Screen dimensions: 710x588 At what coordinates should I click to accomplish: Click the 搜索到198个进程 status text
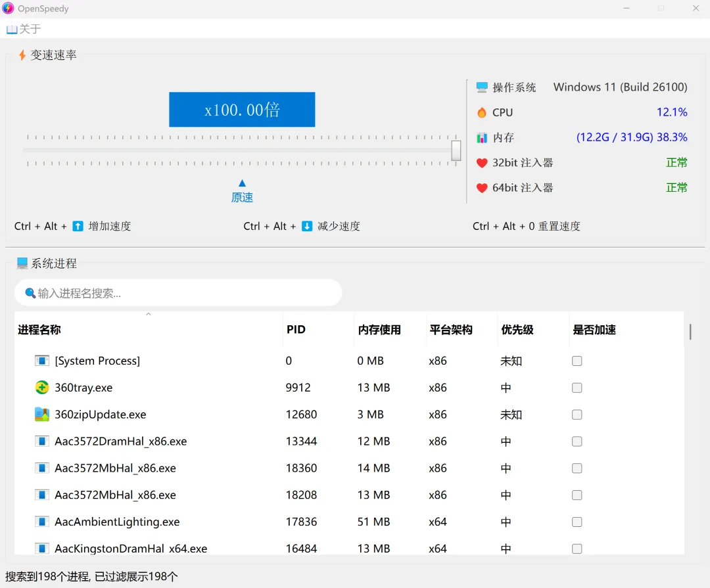pyautogui.click(x=91, y=576)
